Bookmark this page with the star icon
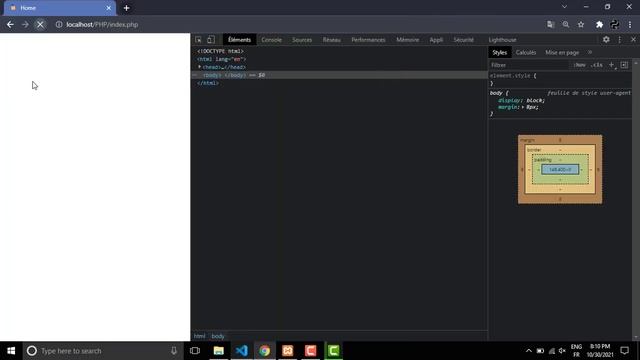Viewport: 640px width, 360px height. click(x=581, y=24)
